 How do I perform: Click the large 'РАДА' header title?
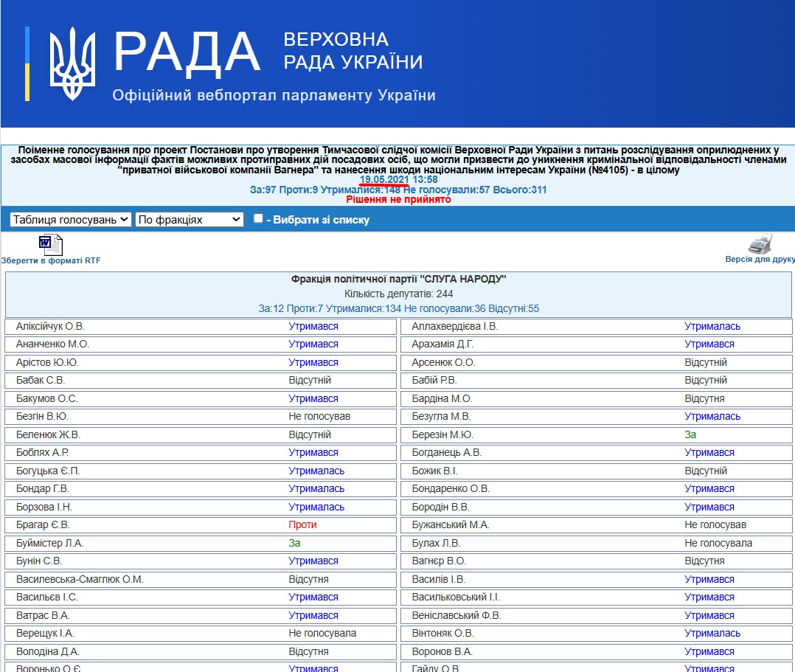click(x=187, y=53)
